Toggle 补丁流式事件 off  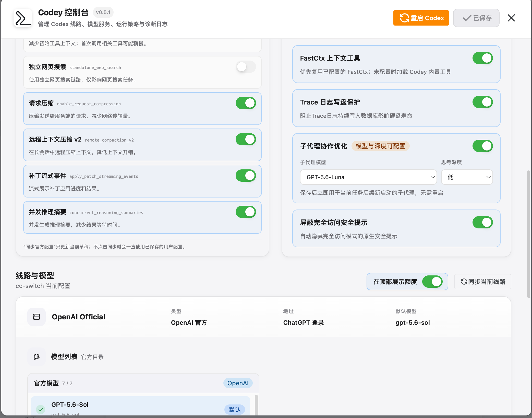(246, 176)
